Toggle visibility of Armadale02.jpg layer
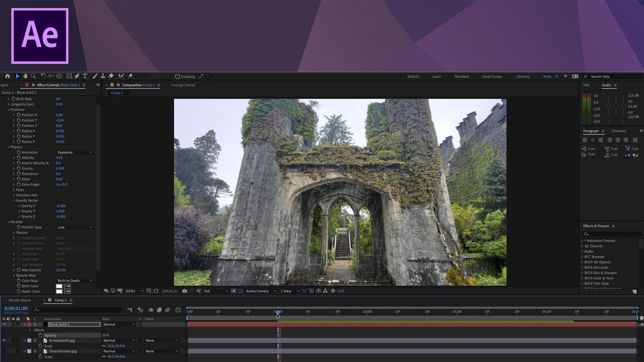This screenshot has width=644, height=362. 4,340
